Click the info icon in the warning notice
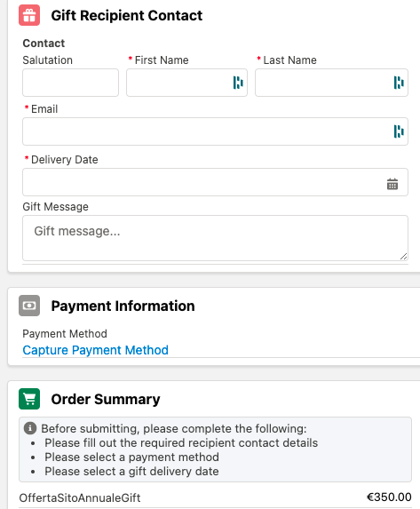 tap(30, 428)
